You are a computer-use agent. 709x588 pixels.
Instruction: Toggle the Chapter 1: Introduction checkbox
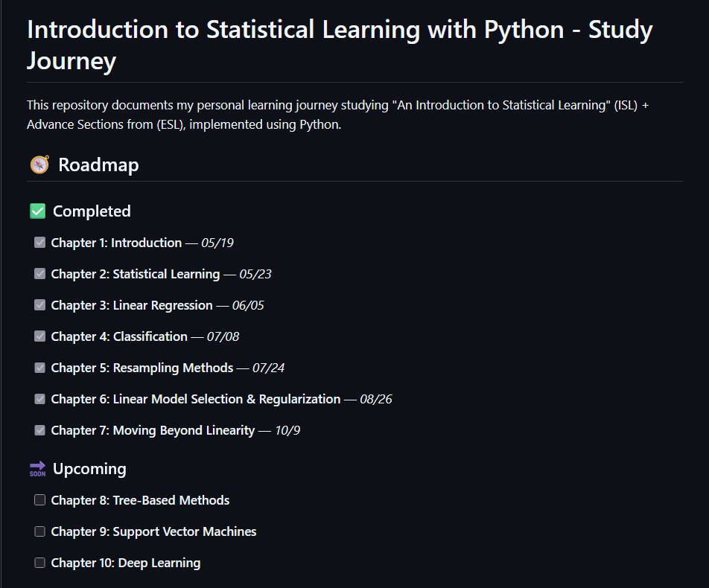39,242
